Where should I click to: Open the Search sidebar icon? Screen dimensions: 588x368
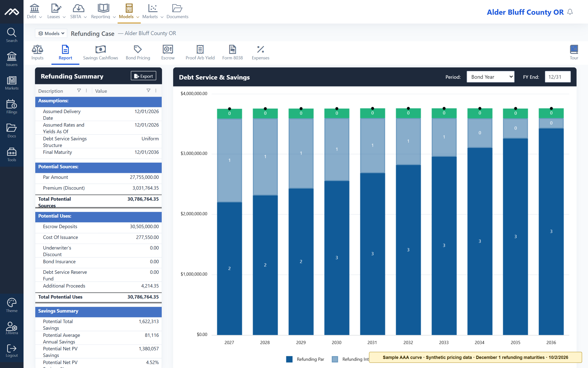[12, 35]
